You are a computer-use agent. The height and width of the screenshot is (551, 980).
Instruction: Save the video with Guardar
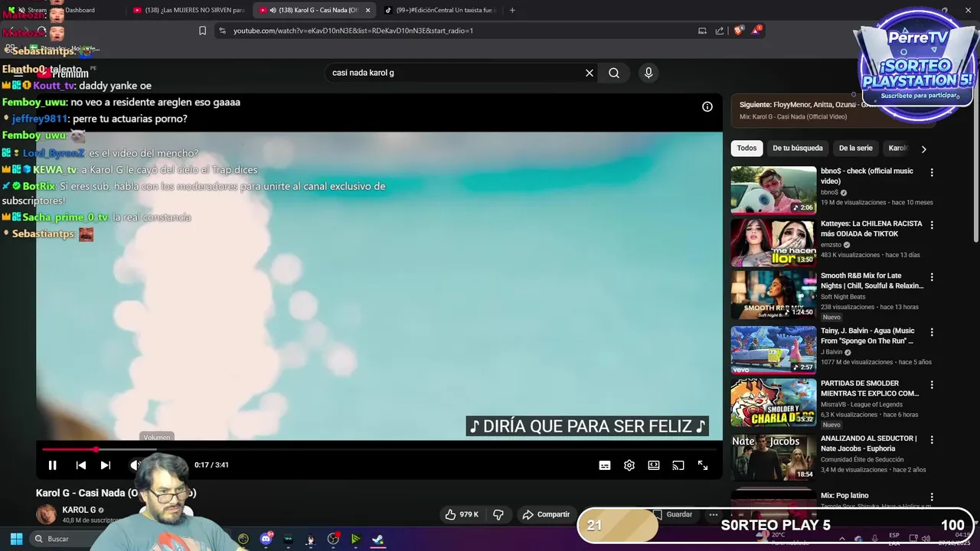point(673,514)
